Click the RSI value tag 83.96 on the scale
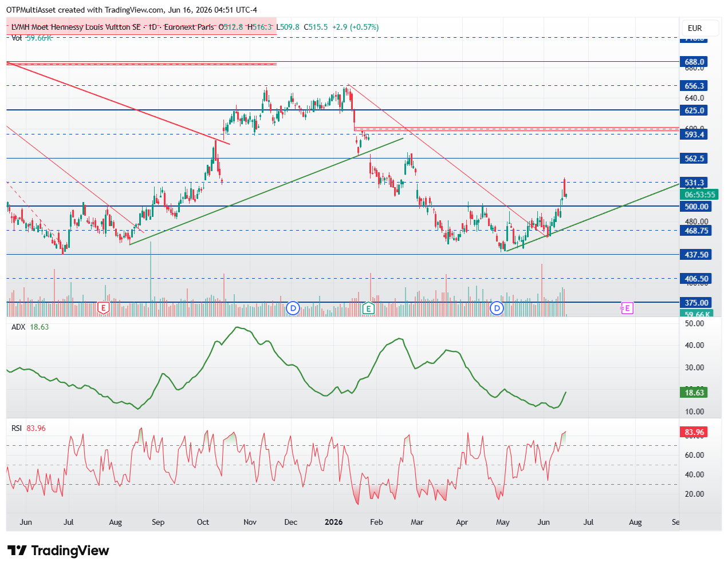This screenshot has height=570, width=728. pos(694,432)
